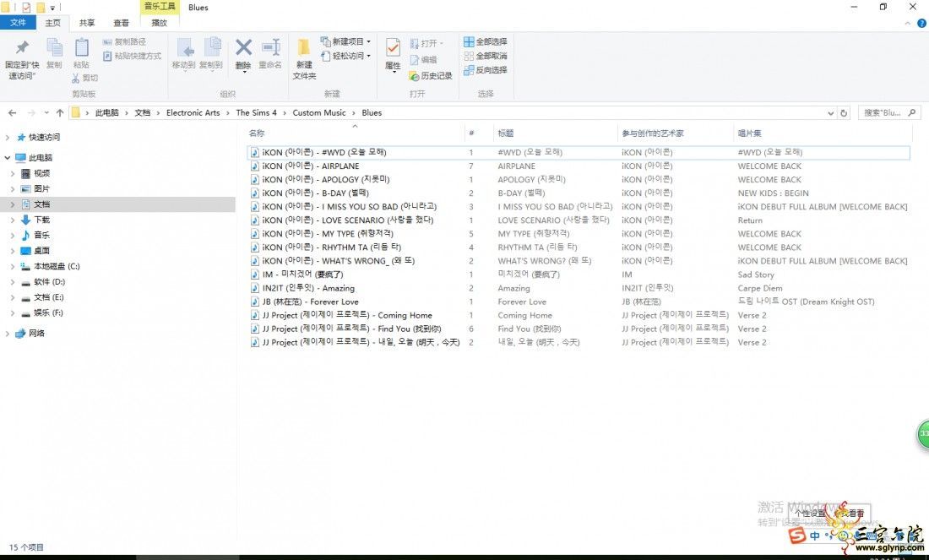Select Downloads (下载) in navigation pane

(x=42, y=220)
